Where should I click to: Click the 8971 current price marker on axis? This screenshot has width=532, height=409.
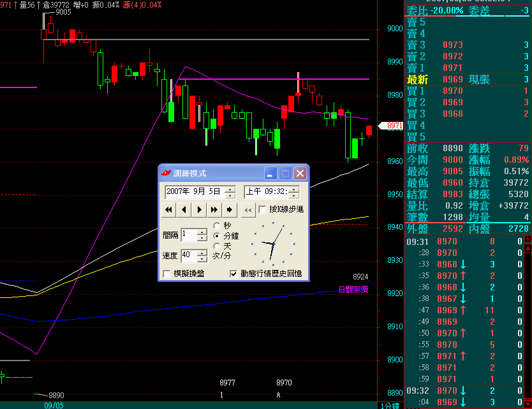coord(390,126)
